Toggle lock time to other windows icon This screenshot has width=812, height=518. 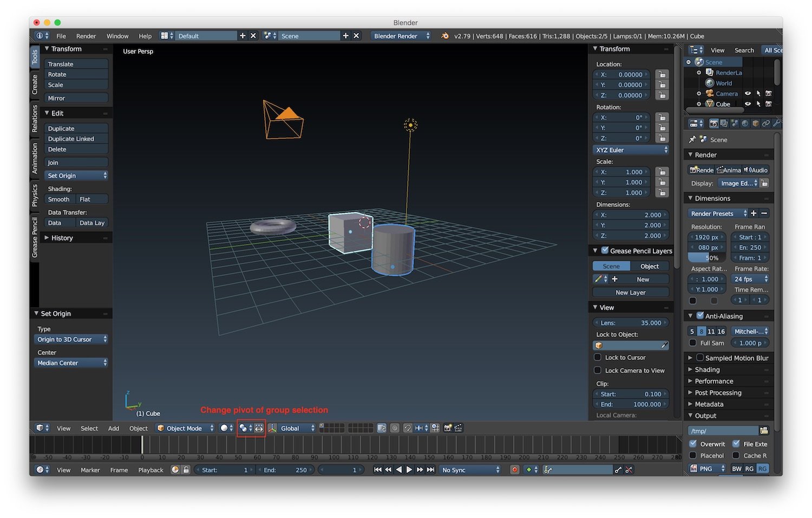[186, 470]
